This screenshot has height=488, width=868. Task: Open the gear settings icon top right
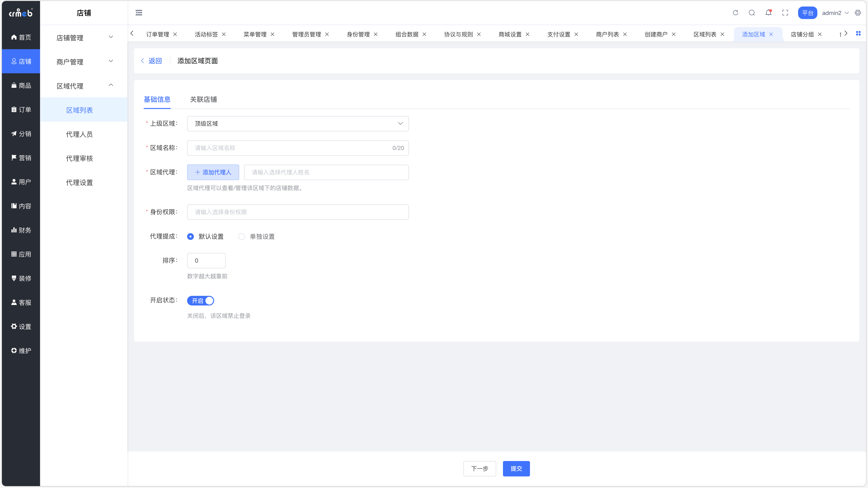click(x=858, y=13)
